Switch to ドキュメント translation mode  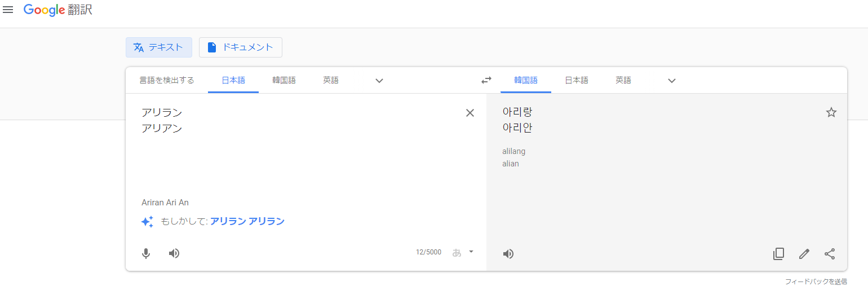coord(241,47)
